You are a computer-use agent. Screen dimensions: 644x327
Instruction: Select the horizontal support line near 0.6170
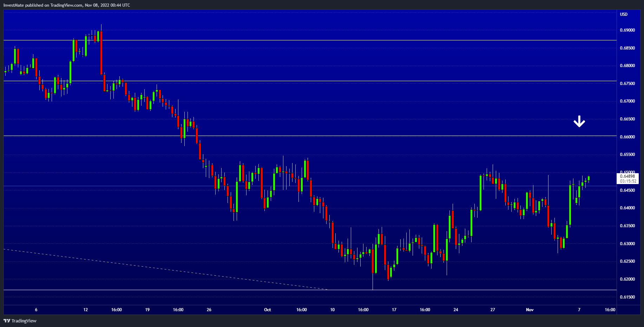pos(310,290)
